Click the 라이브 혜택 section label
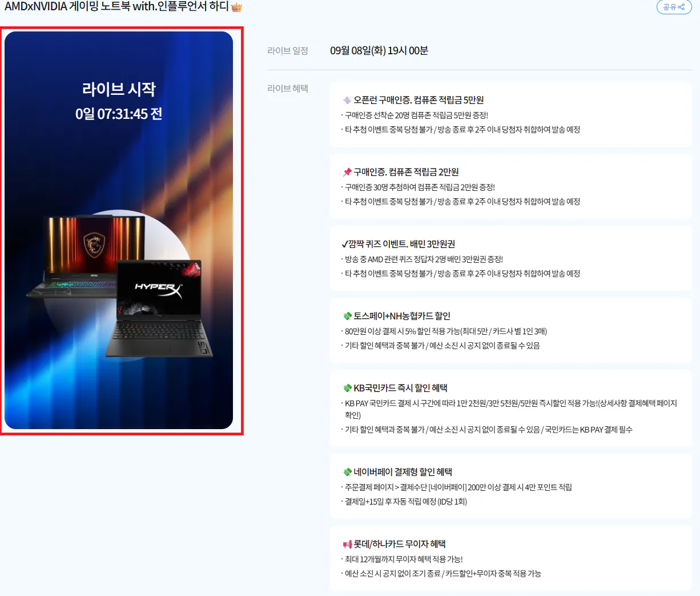Screen dimensions: 700x596 pyautogui.click(x=288, y=89)
